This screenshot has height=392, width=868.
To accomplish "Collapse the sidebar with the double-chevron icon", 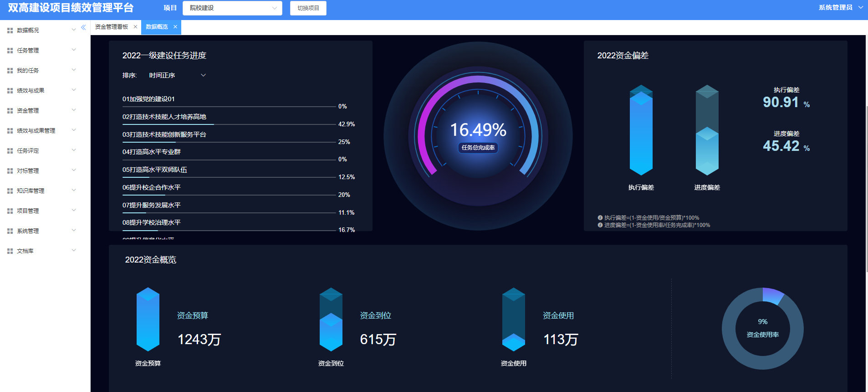I will 83,27.
